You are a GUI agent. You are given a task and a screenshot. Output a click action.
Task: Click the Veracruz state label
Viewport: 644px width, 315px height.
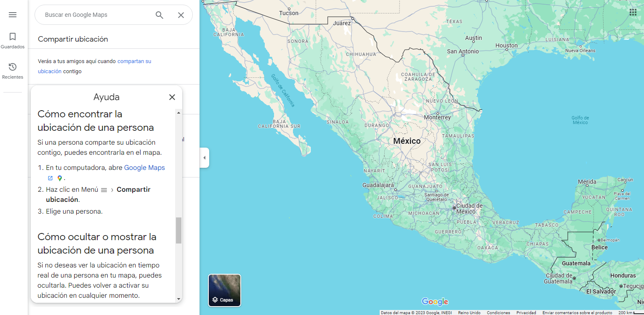[506, 222]
